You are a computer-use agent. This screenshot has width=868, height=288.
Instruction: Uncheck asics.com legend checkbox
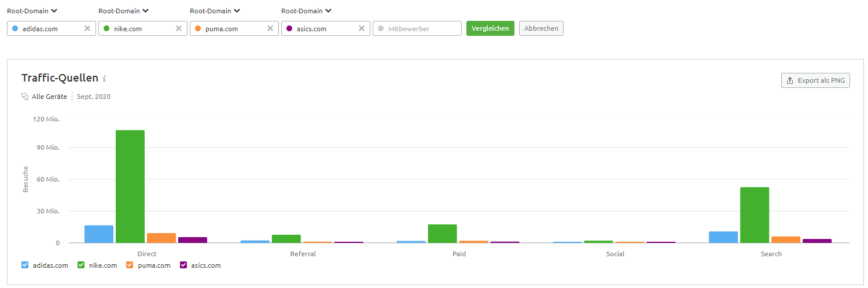tap(183, 265)
